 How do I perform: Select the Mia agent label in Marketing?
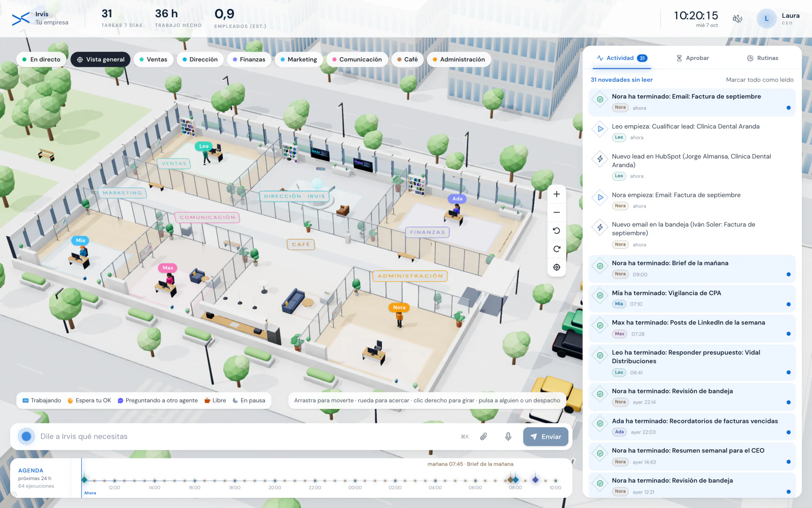coord(80,240)
